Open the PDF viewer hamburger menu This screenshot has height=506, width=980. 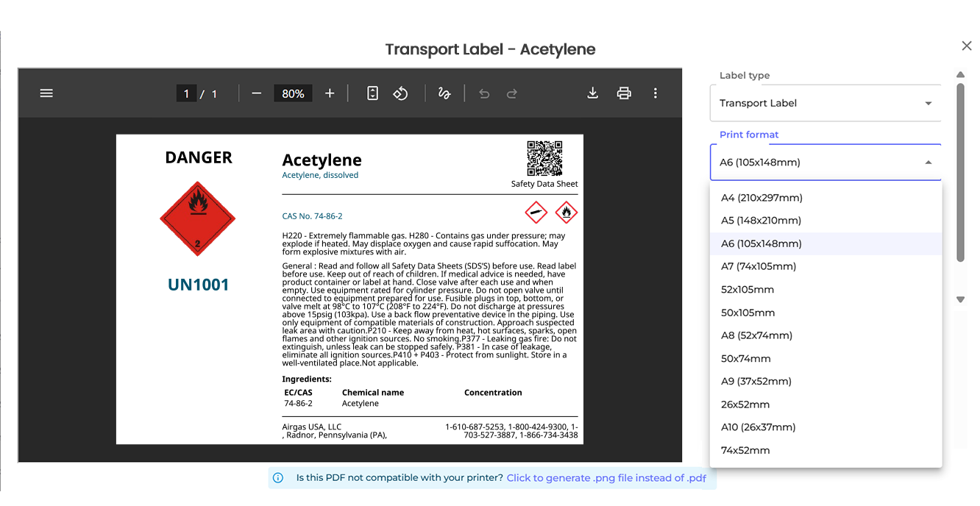pos(46,93)
